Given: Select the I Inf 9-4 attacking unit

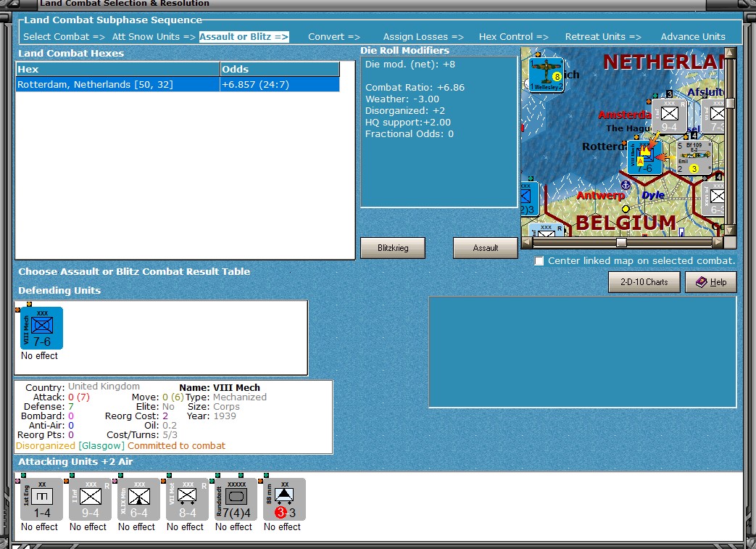Looking at the screenshot, I should pos(90,499).
